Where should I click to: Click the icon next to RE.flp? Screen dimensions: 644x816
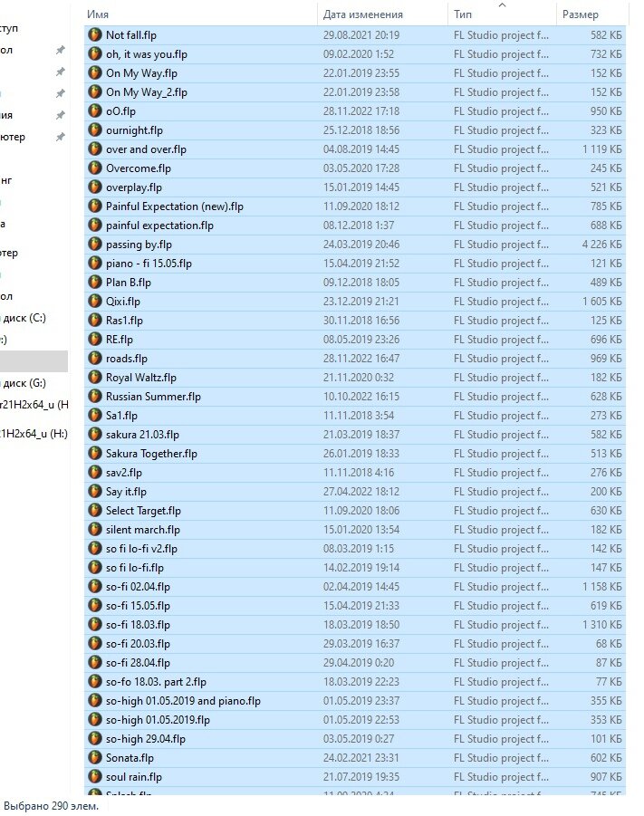click(x=95, y=340)
